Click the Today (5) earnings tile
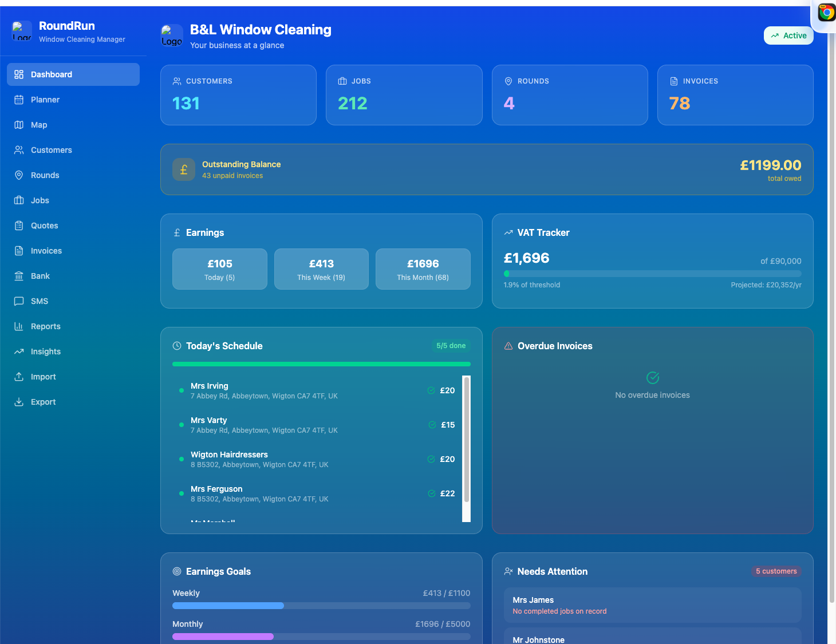The image size is (836, 644). point(220,269)
